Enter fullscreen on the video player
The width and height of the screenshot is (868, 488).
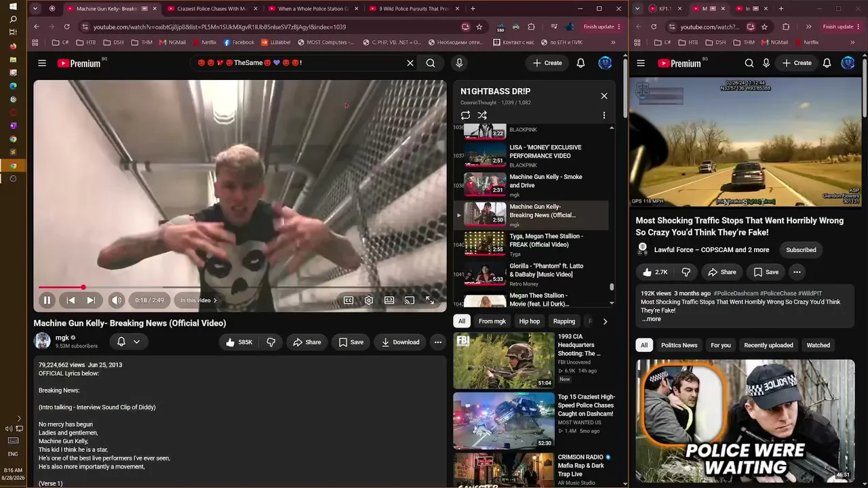pos(430,300)
